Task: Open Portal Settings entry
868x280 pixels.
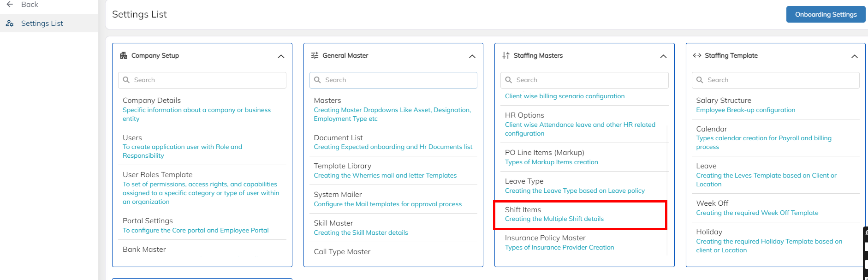Action: (x=148, y=220)
